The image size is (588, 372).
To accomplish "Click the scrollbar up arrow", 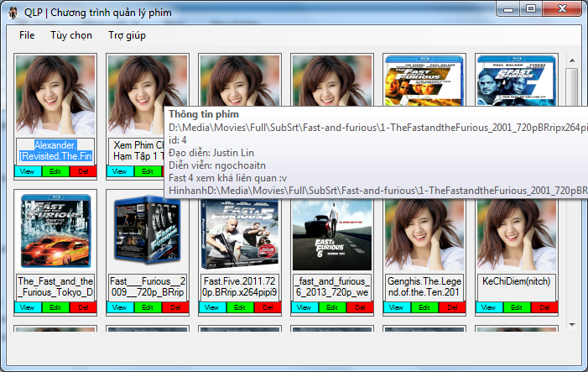I will coord(572,60).
